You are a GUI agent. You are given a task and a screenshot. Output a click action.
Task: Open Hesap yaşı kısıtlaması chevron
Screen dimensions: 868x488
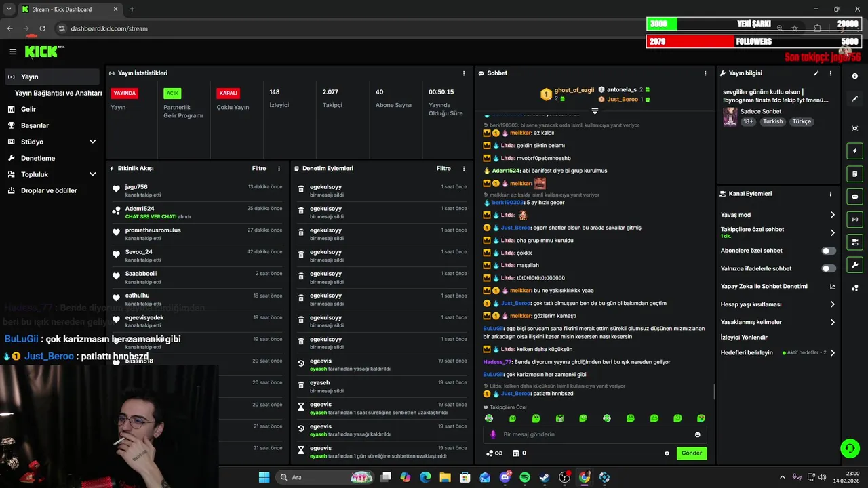click(x=832, y=304)
